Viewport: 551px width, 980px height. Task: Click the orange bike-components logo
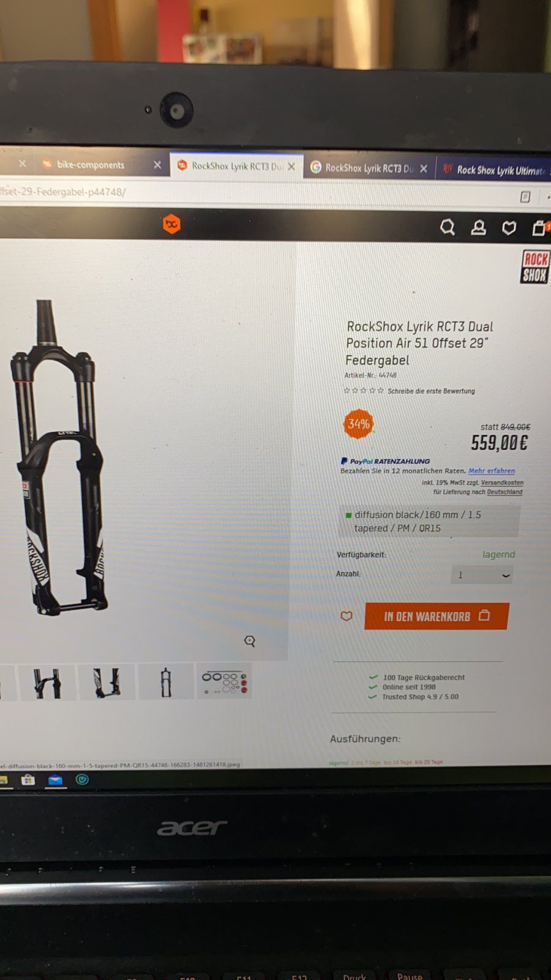pyautogui.click(x=171, y=224)
